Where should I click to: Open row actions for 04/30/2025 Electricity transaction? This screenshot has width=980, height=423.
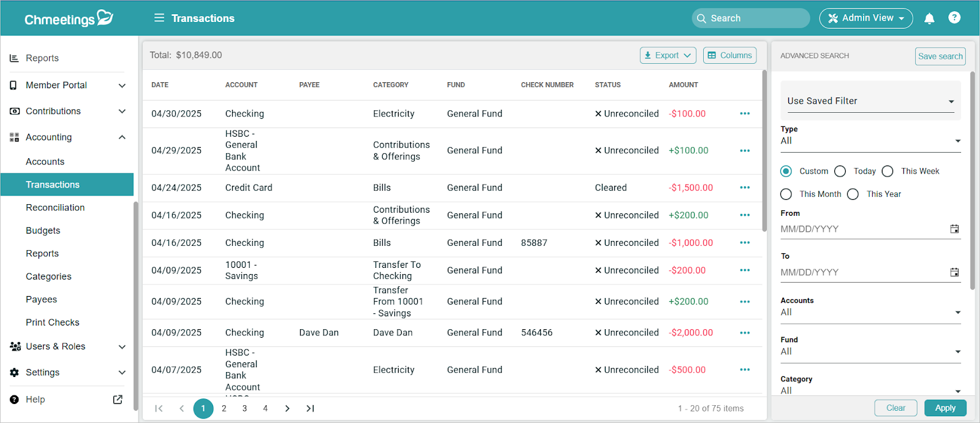745,113
